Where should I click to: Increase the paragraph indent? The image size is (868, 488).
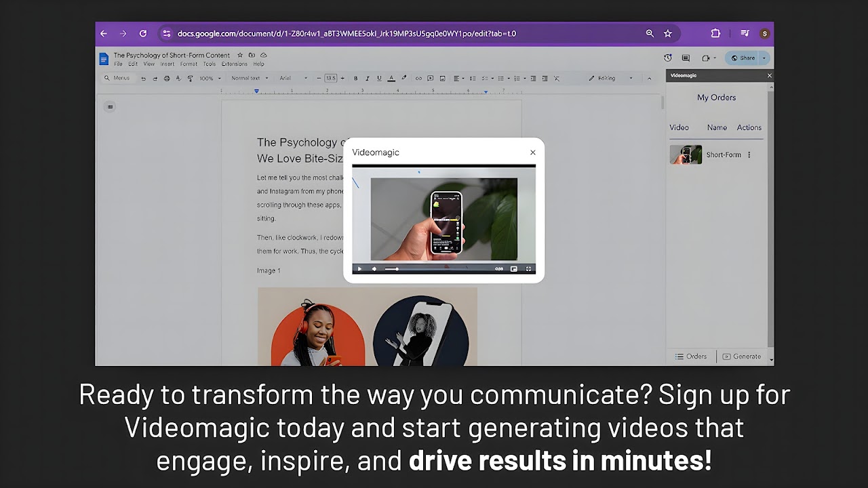point(545,79)
